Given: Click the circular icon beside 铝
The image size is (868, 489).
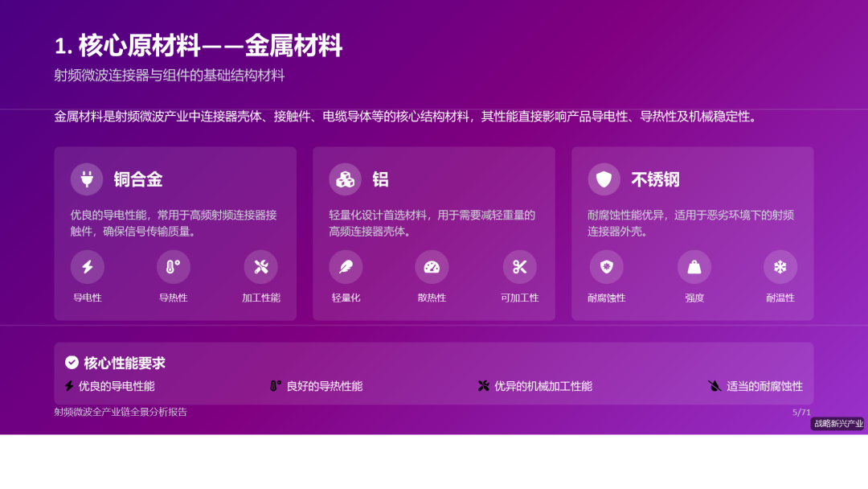Looking at the screenshot, I should (x=346, y=179).
